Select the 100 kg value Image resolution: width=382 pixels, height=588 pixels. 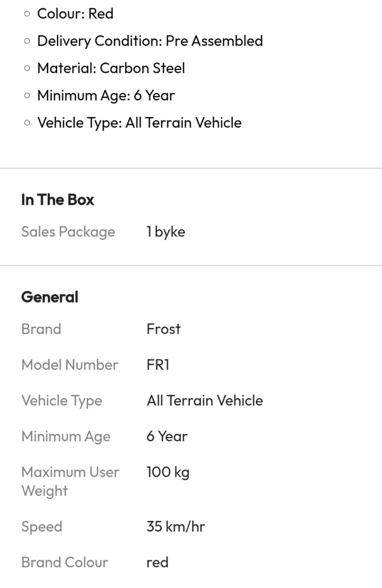168,473
